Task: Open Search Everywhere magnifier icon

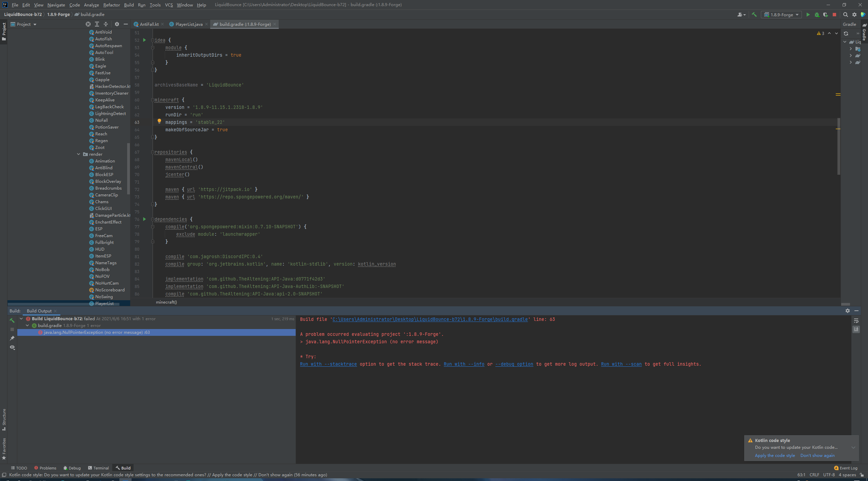Action: click(x=845, y=15)
